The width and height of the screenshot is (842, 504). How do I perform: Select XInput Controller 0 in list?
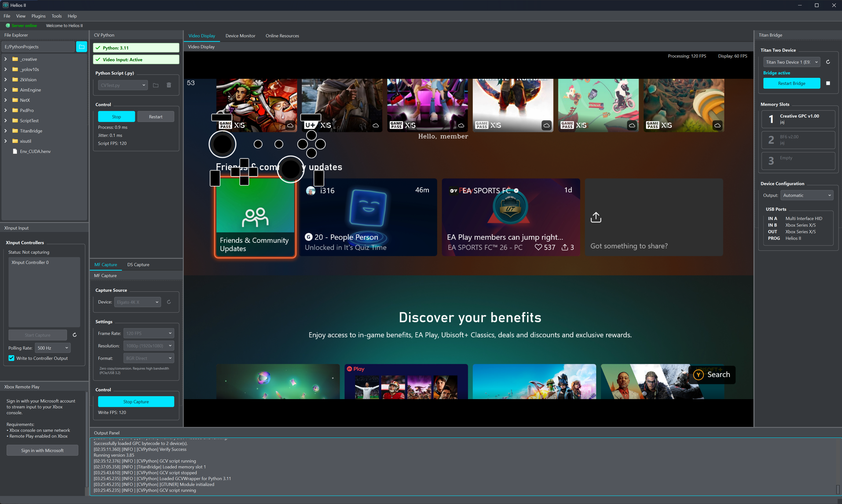click(44, 262)
